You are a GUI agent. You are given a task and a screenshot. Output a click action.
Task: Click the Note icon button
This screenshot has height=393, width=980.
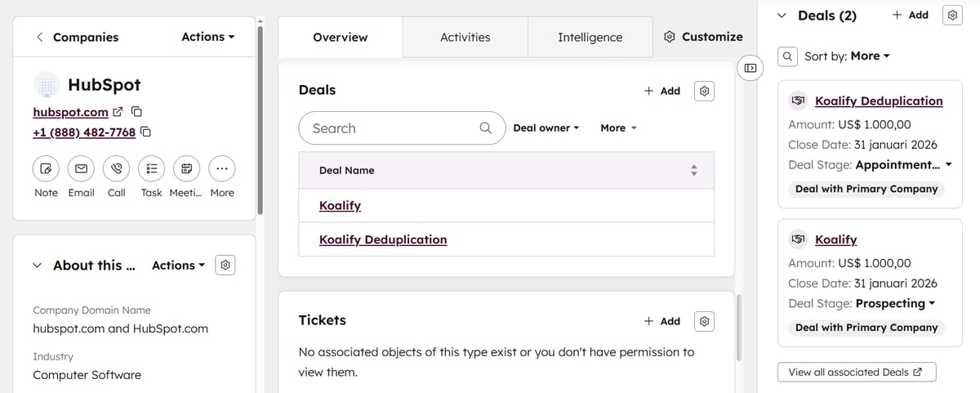click(46, 168)
